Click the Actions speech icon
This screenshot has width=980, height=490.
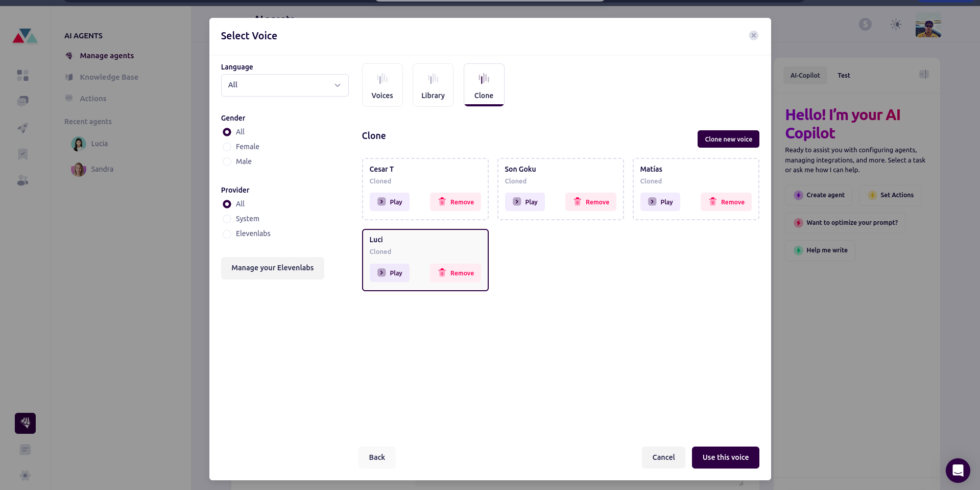pyautogui.click(x=69, y=98)
